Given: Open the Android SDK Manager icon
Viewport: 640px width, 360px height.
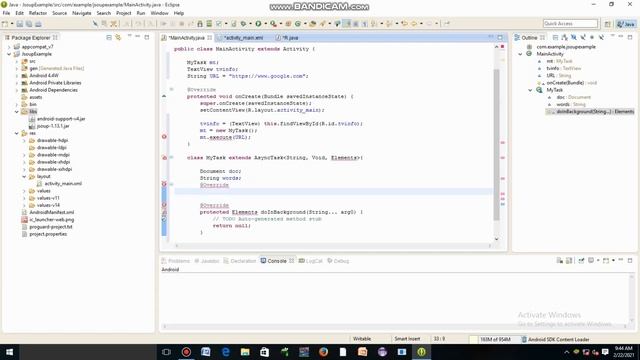Looking at the screenshot, I should pos(200,24).
